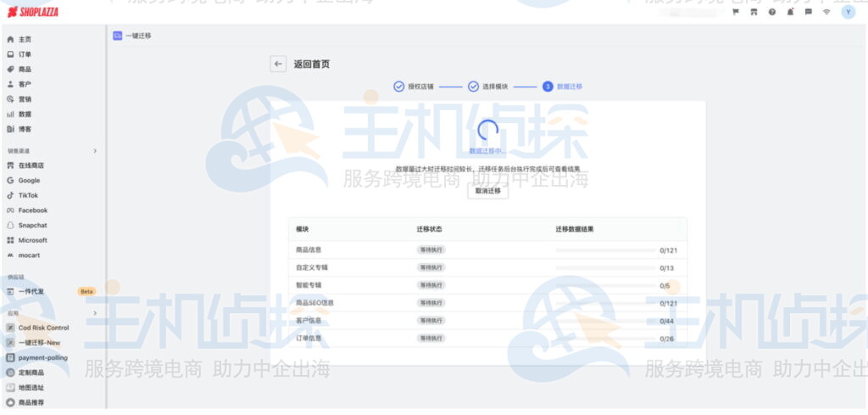Click 商品信息 row label

pos(309,250)
